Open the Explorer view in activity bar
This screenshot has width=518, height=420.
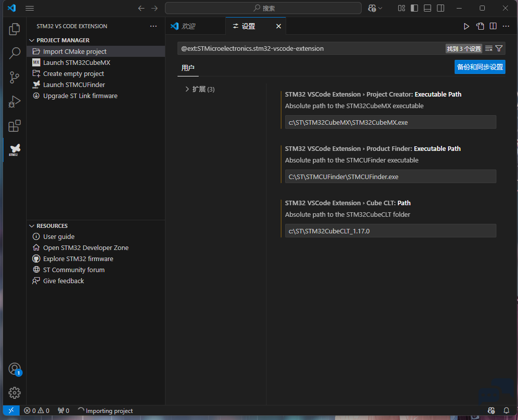coord(14,29)
